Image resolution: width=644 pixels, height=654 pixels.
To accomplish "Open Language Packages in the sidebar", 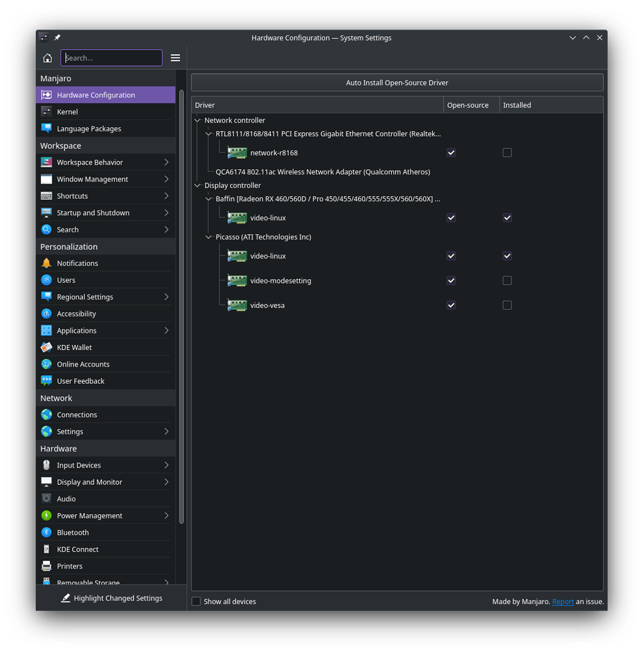I will tap(89, 128).
